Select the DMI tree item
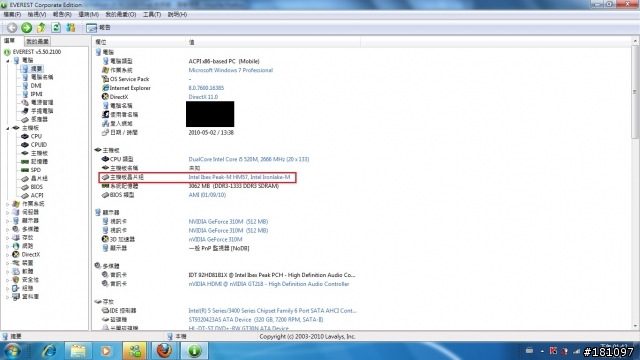The image size is (640, 360). (36, 85)
